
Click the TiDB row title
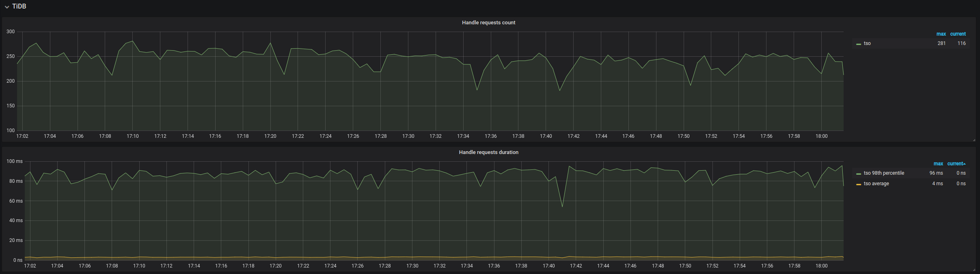pos(19,6)
